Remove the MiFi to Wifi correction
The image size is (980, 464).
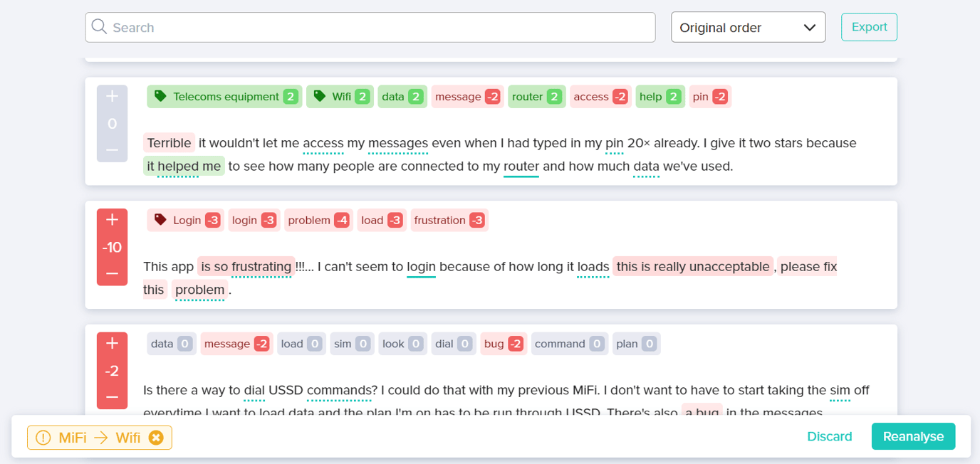coord(156,438)
